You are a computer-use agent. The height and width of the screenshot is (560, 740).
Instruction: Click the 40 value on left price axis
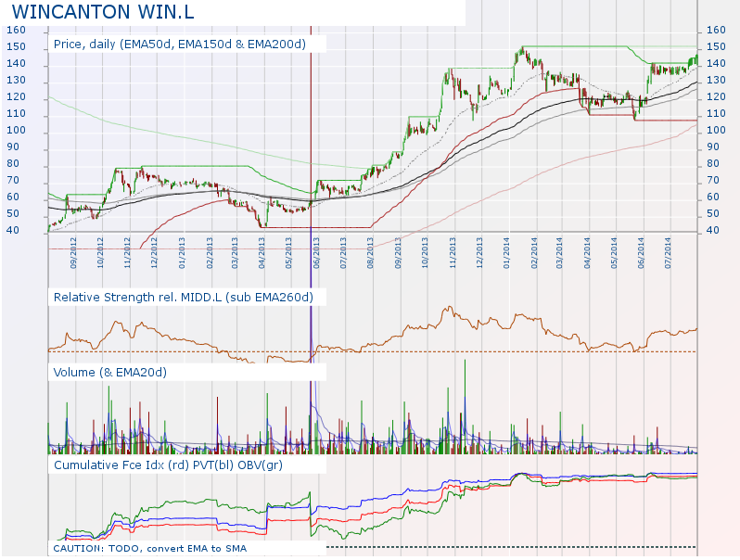tap(13, 230)
